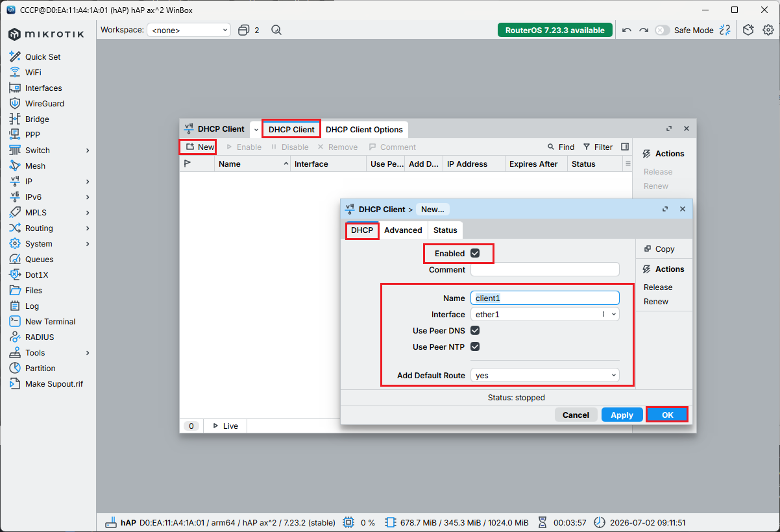This screenshot has width=780, height=532.
Task: Open the Bridge section
Action: click(37, 119)
